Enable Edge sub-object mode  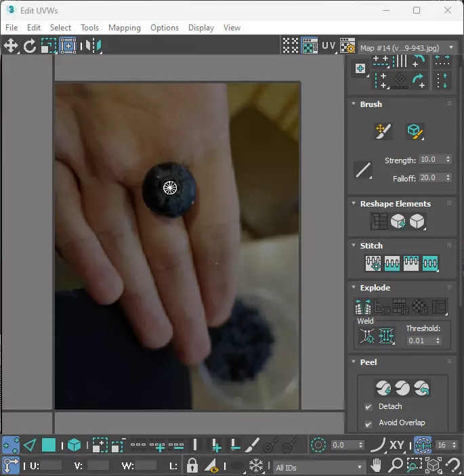[x=30, y=446]
